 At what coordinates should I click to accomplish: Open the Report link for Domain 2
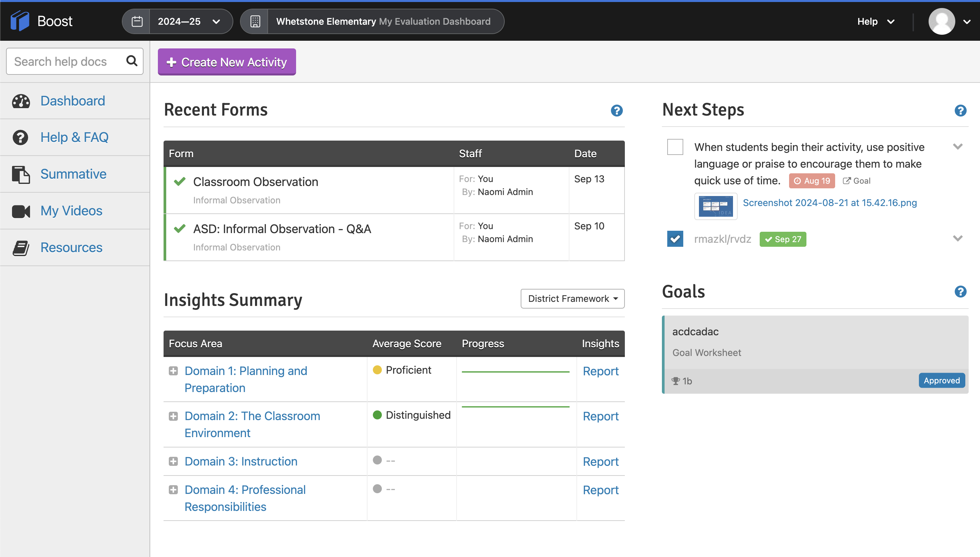click(600, 416)
